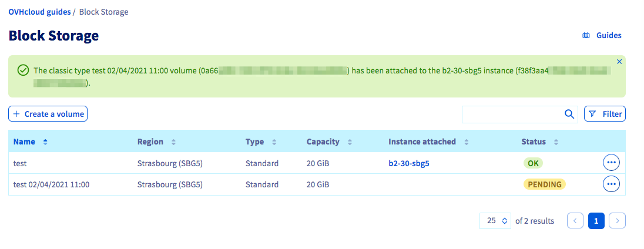This screenshot has width=644, height=249.
Task: Go to the next results page
Action: (617, 221)
